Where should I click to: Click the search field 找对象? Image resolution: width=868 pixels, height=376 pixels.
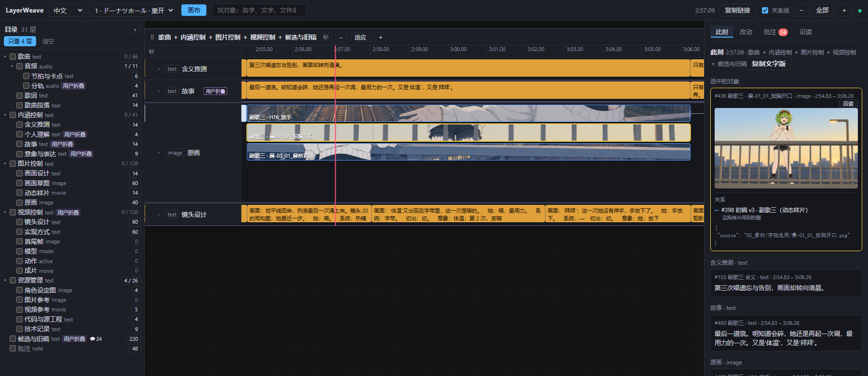(x=259, y=10)
